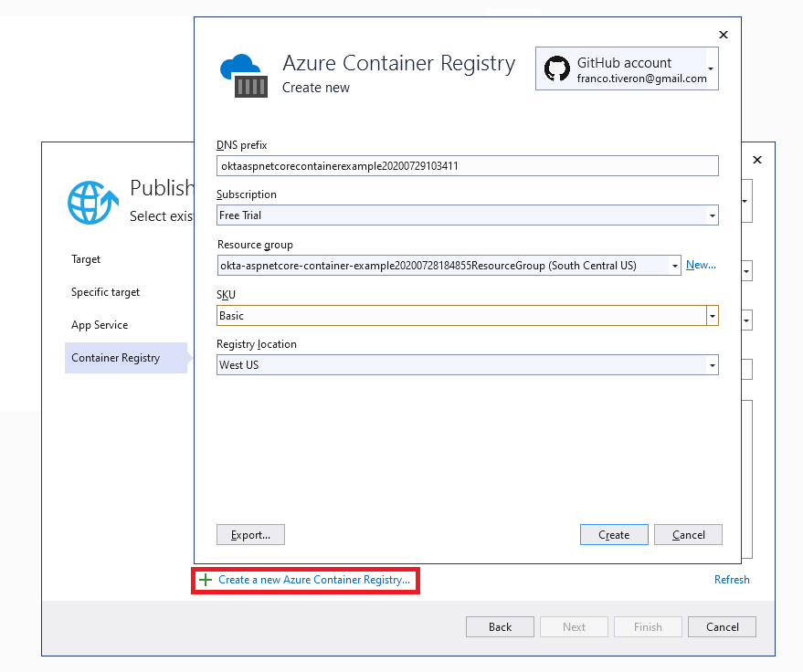Open the GitHub account dropdown
The width and height of the screenshot is (803, 672).
(711, 68)
